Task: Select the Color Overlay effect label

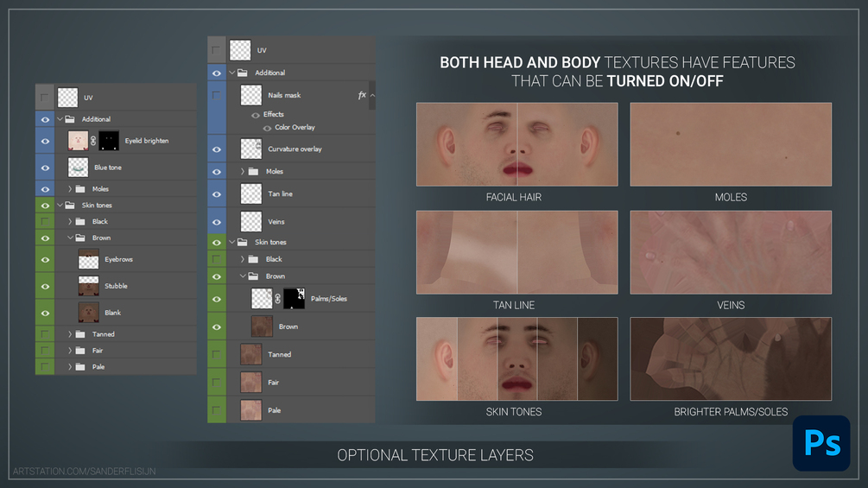Action: [295, 127]
